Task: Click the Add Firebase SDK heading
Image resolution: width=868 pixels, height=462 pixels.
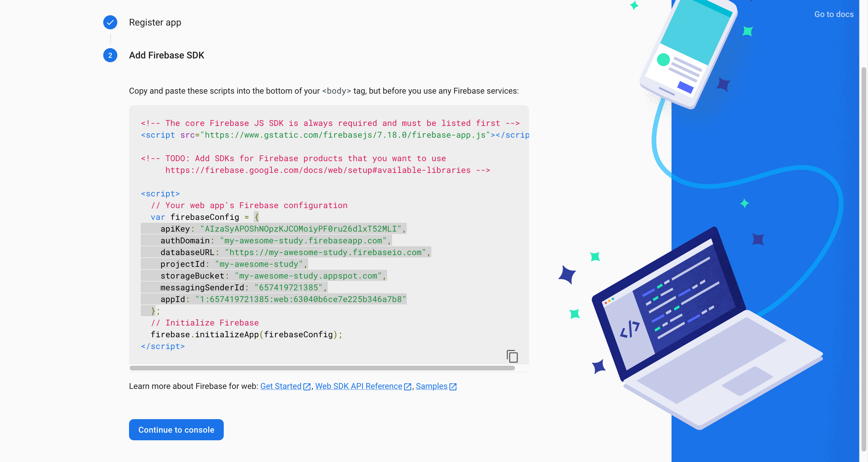Action: pyautogui.click(x=167, y=55)
